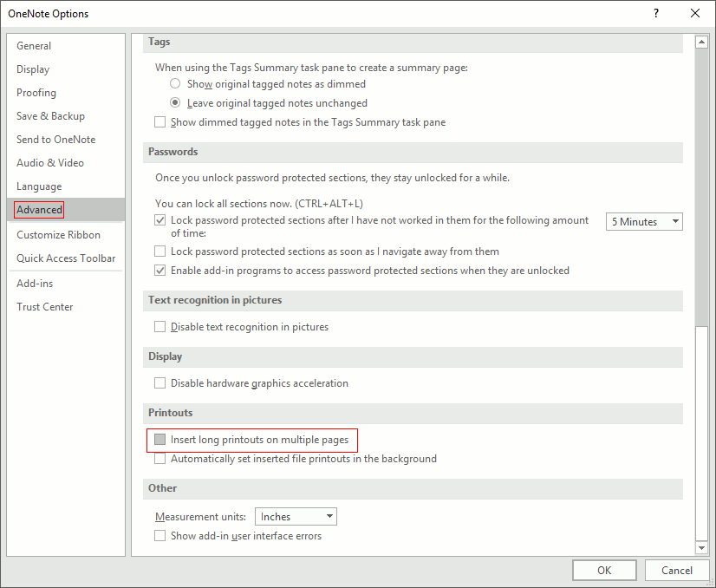Viewport: 716px width, 588px height.
Task: Open the 5 Minutes lock time dropdown
Action: point(644,222)
